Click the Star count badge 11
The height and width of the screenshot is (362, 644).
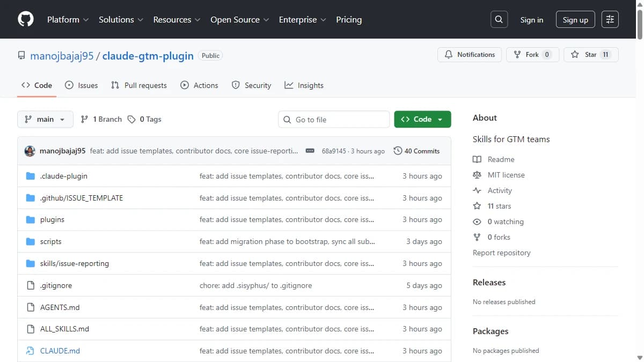coord(605,55)
